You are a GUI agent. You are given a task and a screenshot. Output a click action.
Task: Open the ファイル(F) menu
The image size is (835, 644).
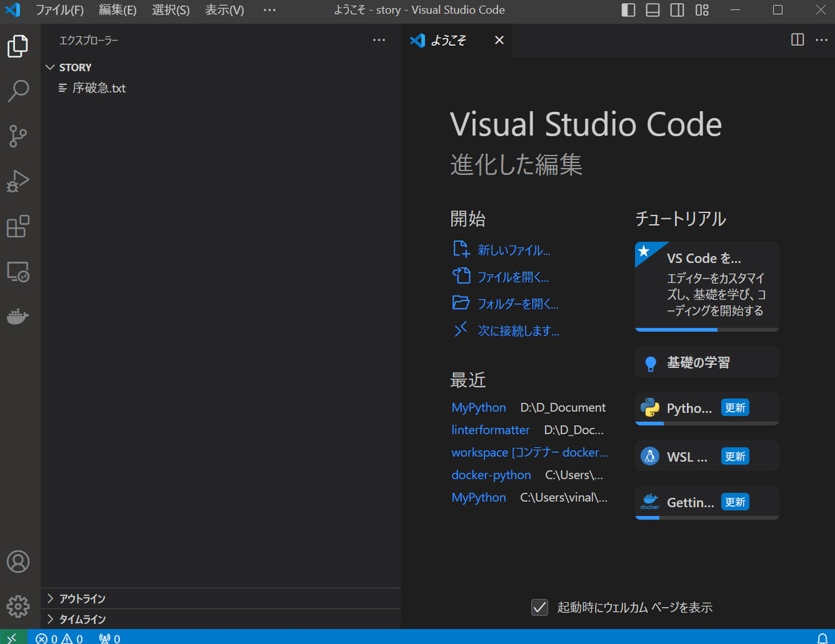[x=59, y=10]
